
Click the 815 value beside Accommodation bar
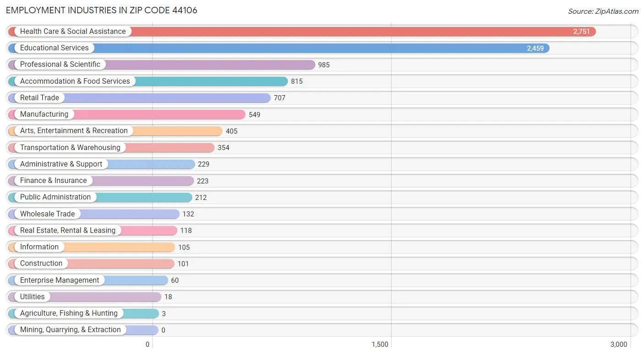point(297,81)
